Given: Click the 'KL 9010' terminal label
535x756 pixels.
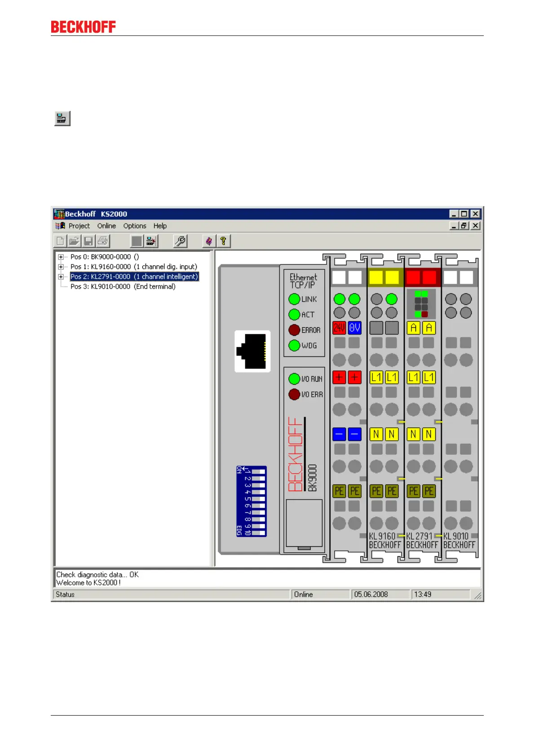Looking at the screenshot, I should click(456, 536).
